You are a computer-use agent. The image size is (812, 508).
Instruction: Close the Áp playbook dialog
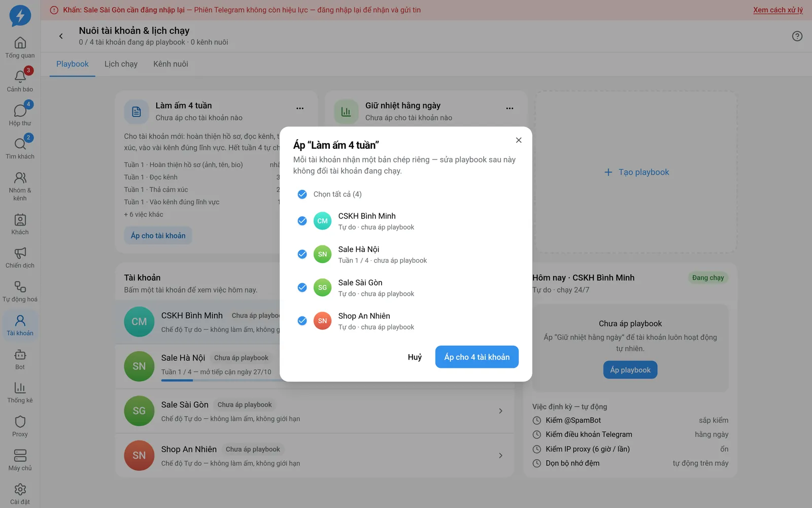[x=519, y=140]
